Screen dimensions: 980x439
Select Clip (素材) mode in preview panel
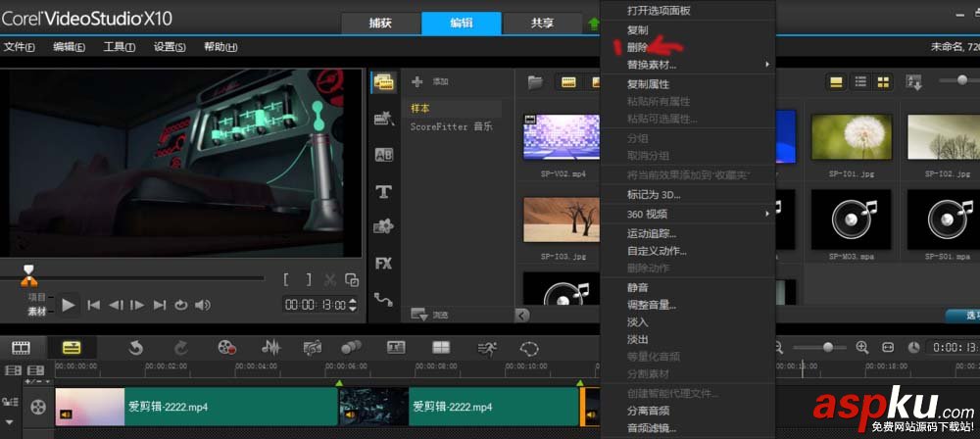(37, 312)
